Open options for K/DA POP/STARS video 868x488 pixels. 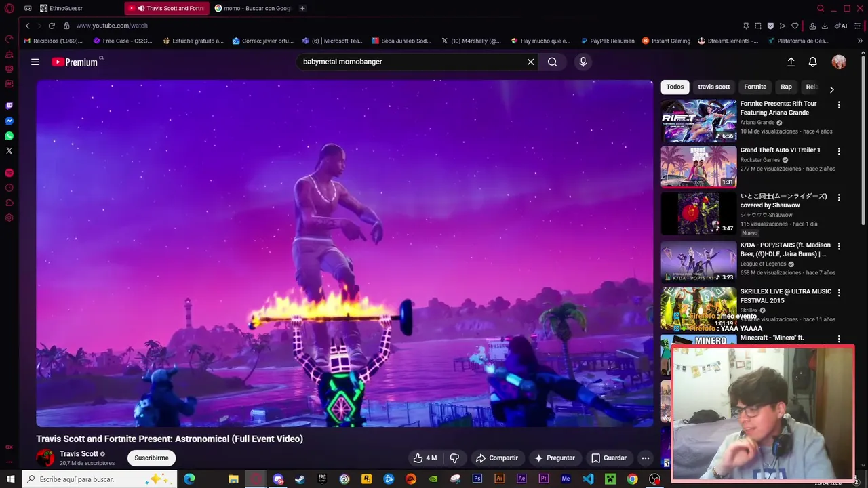pos(839,246)
